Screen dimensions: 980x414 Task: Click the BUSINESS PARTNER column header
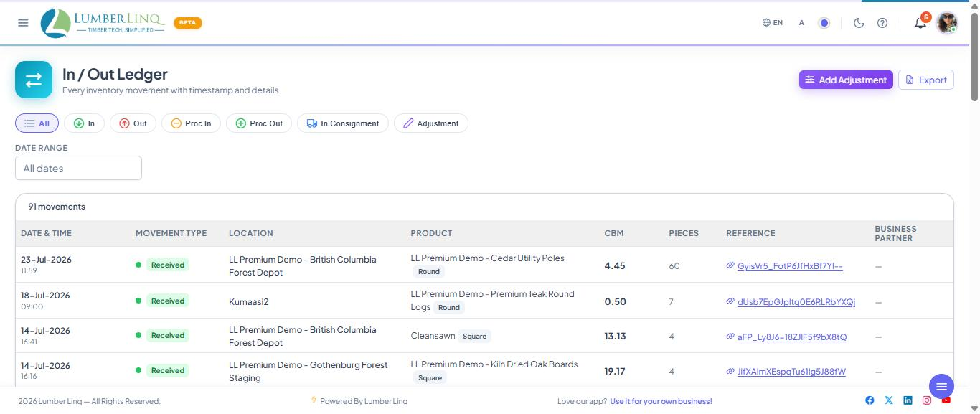pos(895,233)
